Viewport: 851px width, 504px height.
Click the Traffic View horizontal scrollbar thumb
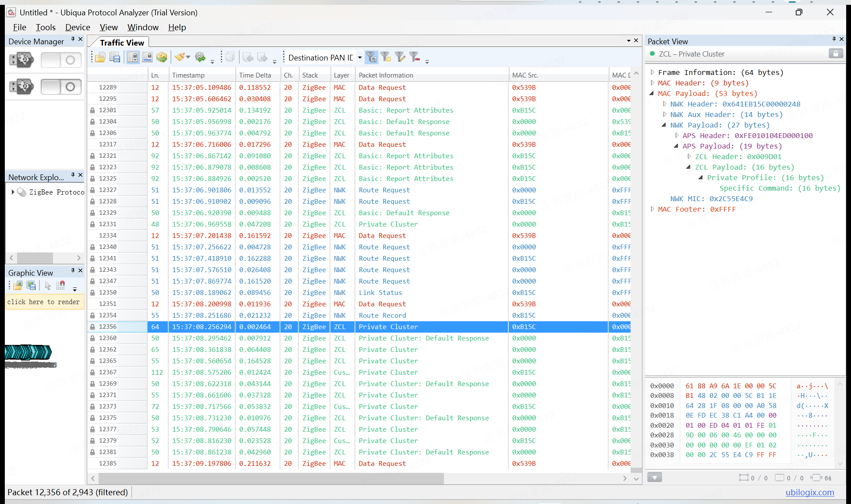[x=272, y=478]
